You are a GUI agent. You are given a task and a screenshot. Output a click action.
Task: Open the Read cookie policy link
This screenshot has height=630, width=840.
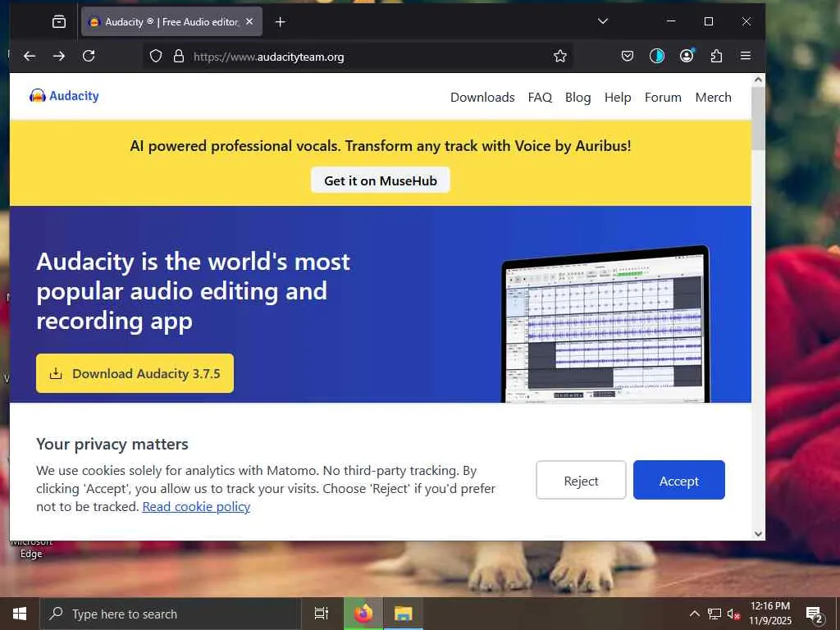click(196, 507)
